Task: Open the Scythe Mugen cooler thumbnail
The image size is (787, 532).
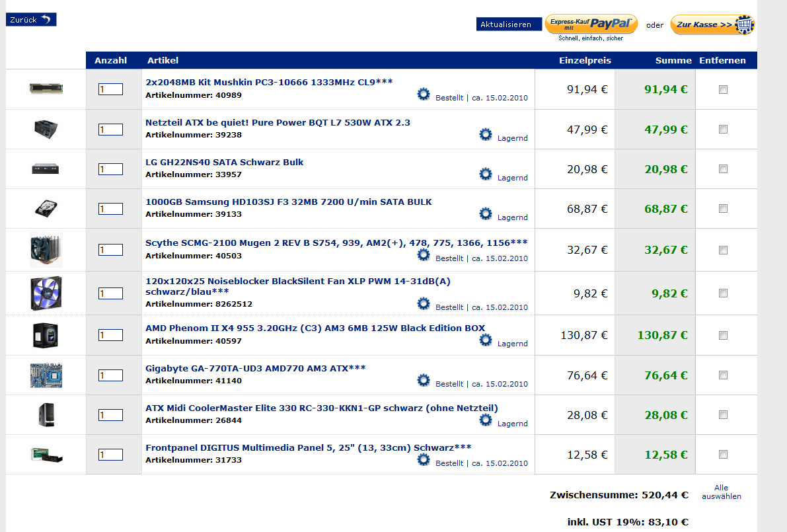Action: coord(46,250)
